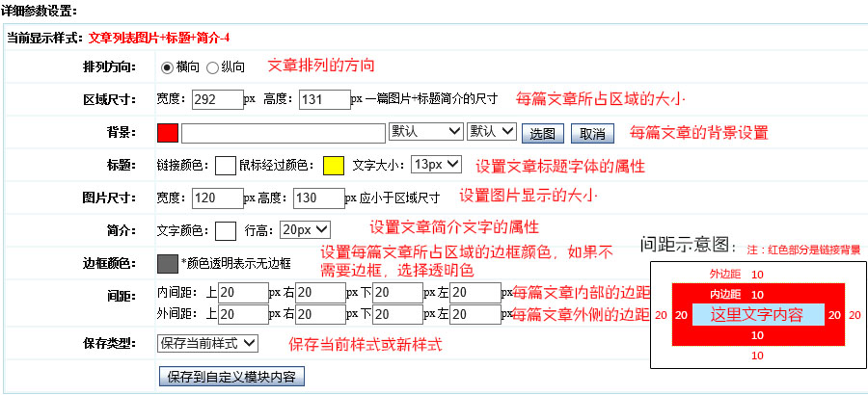Screen dimensions: 868x395
Task: Click the yellow 鼠标经过颜色 swatch
Action: click(x=334, y=165)
